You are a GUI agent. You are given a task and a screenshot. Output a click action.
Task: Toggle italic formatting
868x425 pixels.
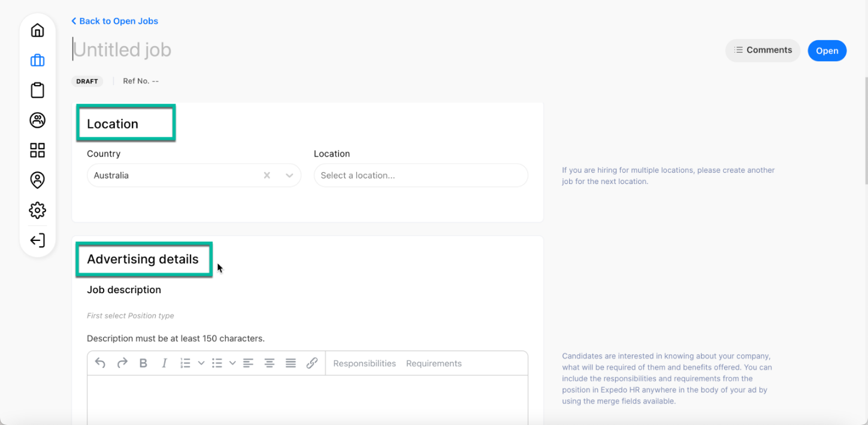pos(164,363)
